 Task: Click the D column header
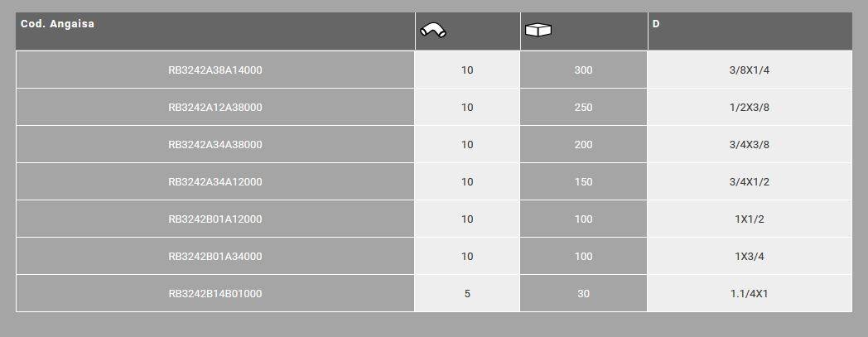(x=656, y=25)
